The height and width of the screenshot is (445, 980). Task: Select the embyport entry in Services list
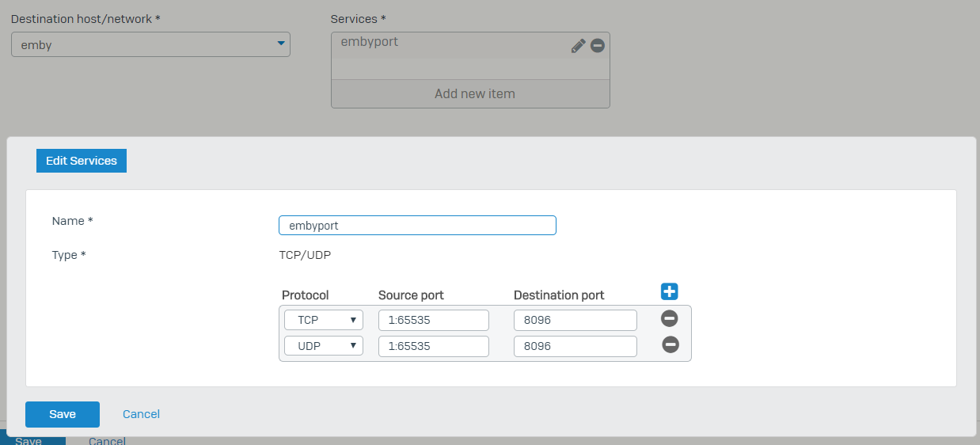click(x=451, y=45)
